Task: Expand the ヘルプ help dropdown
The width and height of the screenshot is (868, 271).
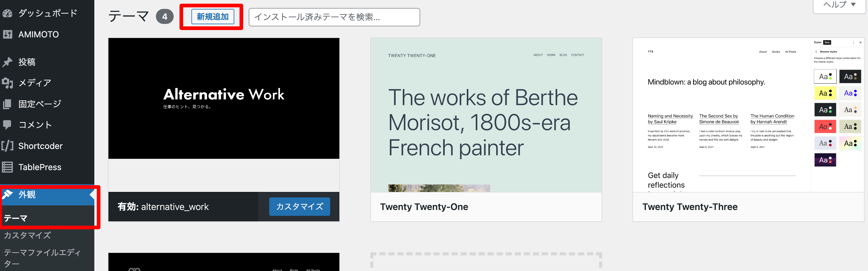Action: click(x=839, y=5)
